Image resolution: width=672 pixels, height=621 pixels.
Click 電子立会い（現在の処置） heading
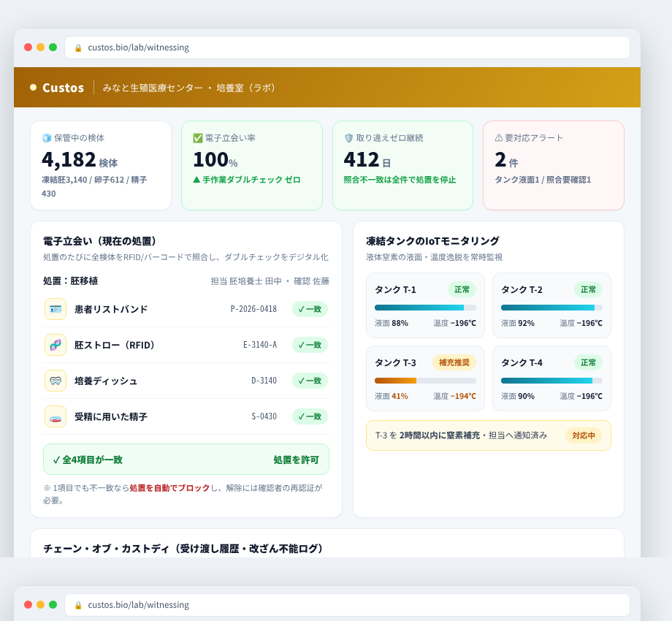(99, 241)
